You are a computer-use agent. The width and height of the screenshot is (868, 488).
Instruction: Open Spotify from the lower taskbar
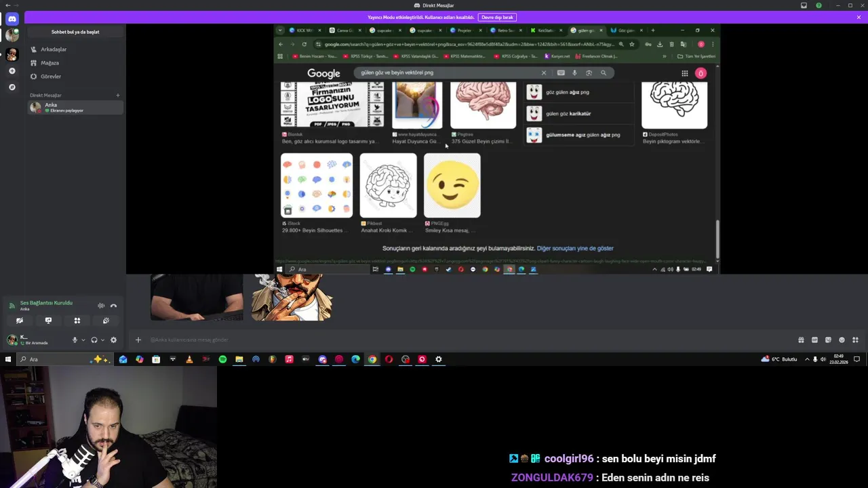222,359
